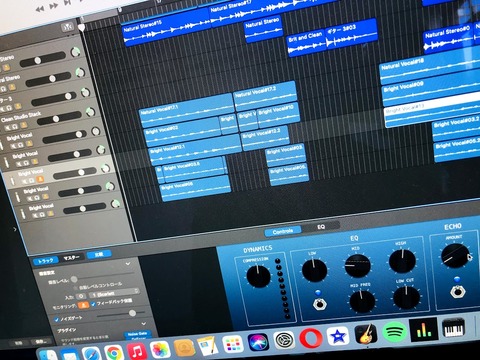Enable automatic level control checkbox
Screen dimensions: 480x360
pos(75,287)
